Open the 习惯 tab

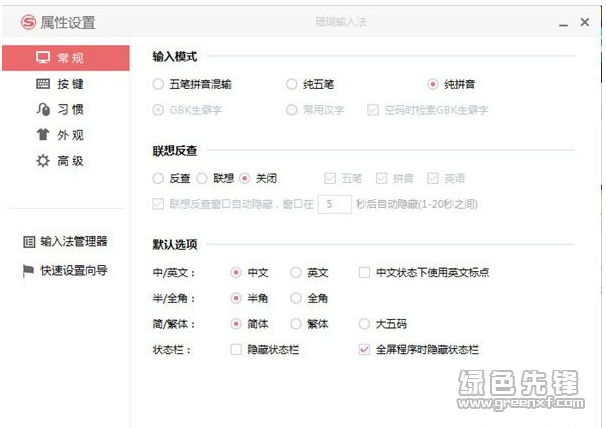pyautogui.click(x=66, y=109)
